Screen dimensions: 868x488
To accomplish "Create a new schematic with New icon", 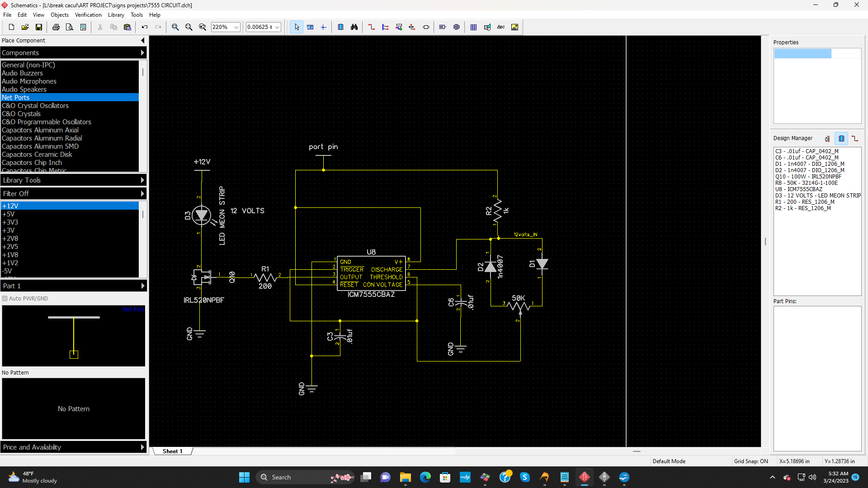I will [12, 27].
